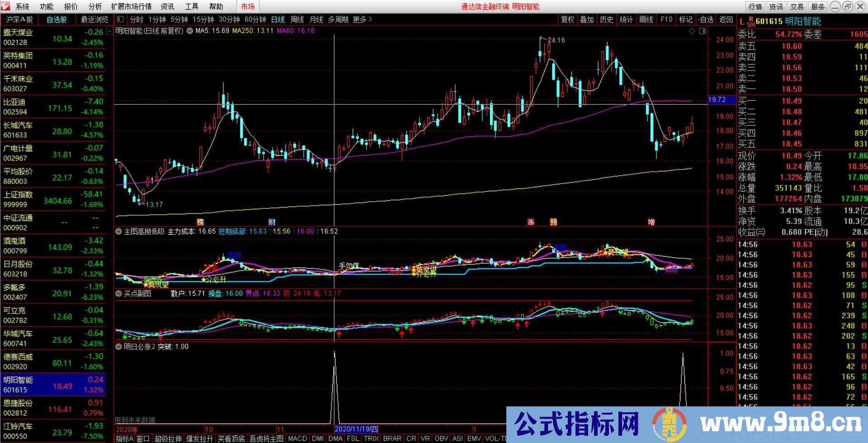Viewport: 868px width, 443px height.
Task: Open the 功能 menu
Action: [46, 6]
